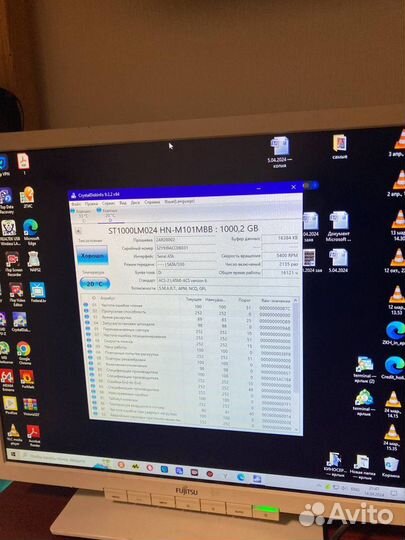The width and height of the screenshot is (405, 540).
Task: Open the notification center icon
Action: pyautogui.click(x=394, y=493)
